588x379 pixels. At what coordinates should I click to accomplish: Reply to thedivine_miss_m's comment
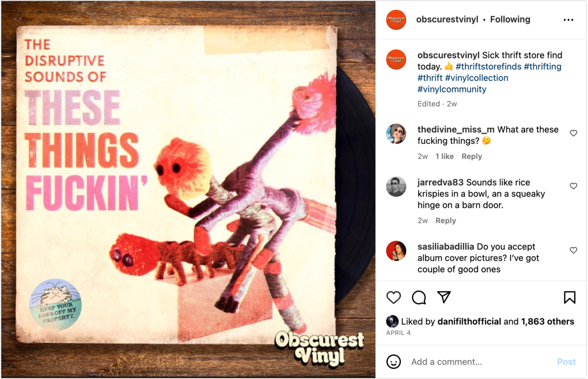472,156
